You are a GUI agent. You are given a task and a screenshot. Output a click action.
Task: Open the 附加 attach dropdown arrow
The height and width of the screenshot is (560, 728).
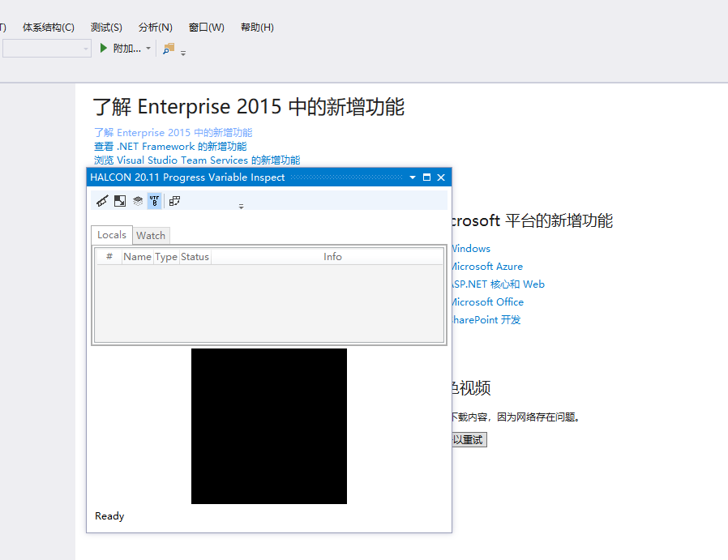click(x=148, y=48)
